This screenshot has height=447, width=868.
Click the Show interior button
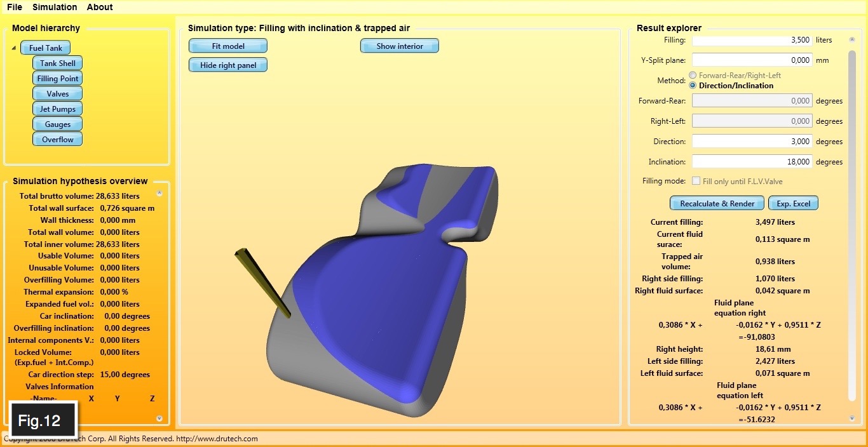399,46
